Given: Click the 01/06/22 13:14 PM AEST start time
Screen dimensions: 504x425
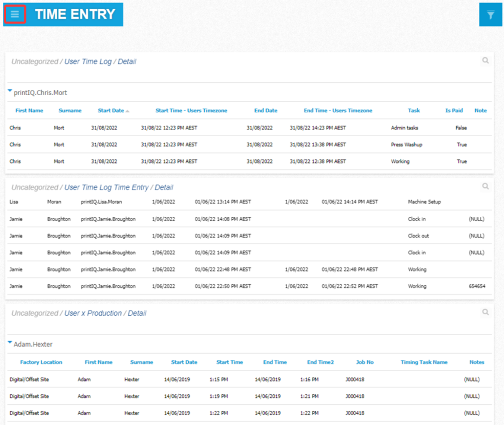Looking at the screenshot, I should (223, 202).
